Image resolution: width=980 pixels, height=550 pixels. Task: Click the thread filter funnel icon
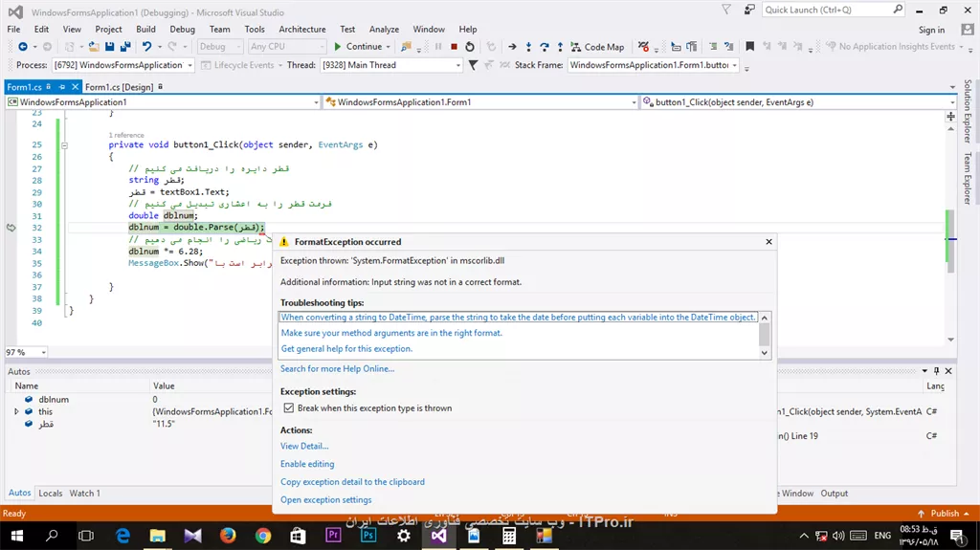[x=473, y=65]
